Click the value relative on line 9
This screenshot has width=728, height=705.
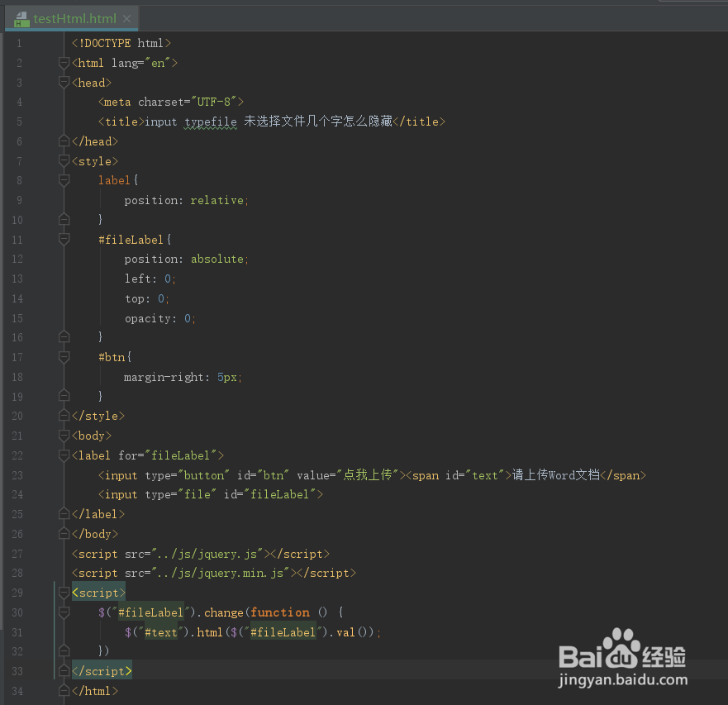216,200
